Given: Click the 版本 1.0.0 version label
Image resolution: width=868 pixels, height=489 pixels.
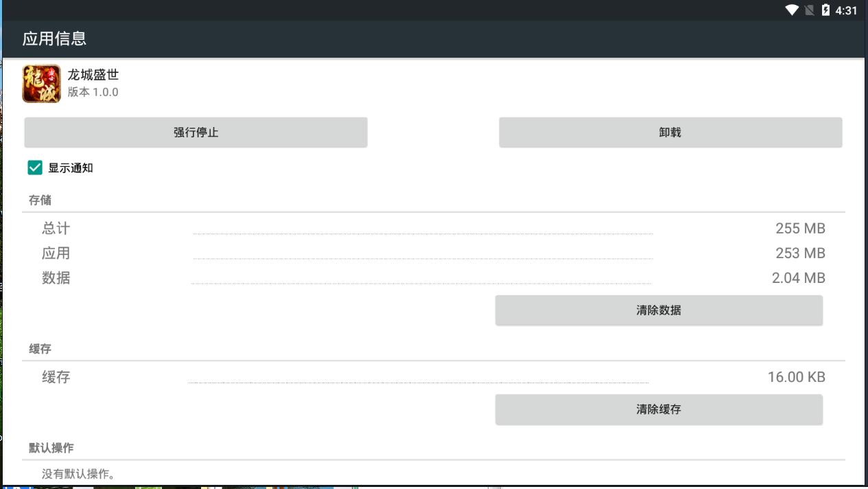Looking at the screenshot, I should point(93,92).
